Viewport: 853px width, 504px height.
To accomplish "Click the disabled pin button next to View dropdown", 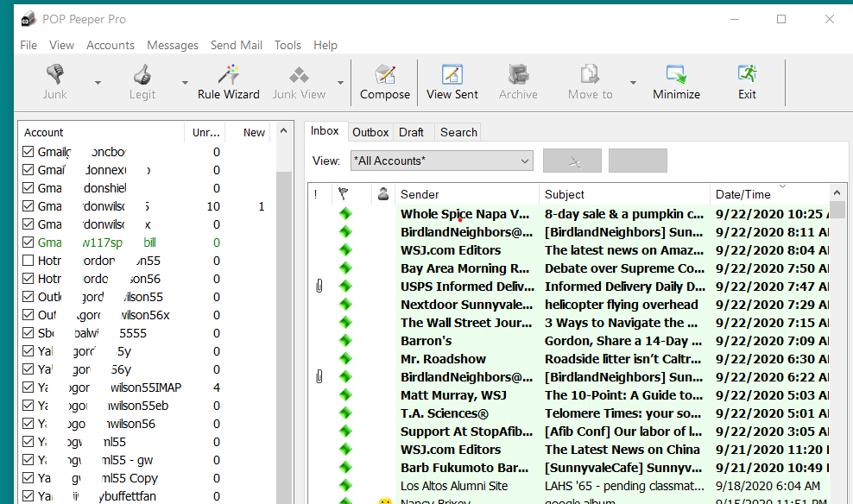I will (x=572, y=161).
